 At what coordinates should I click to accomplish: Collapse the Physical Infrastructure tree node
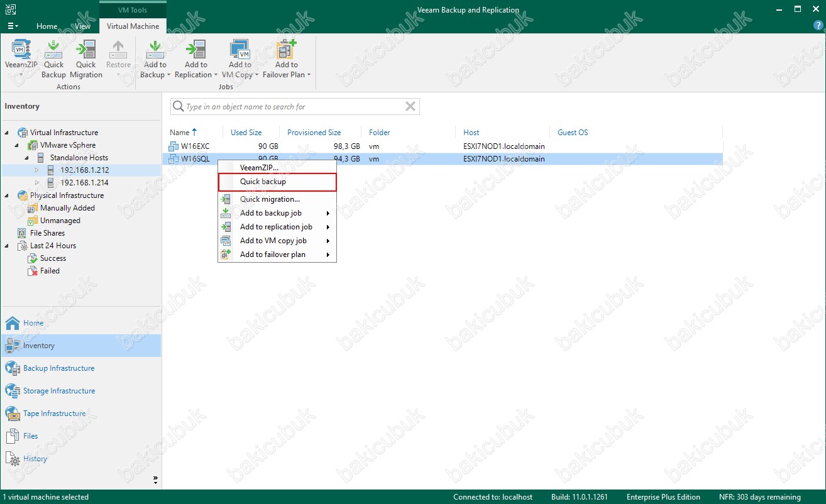click(x=6, y=195)
